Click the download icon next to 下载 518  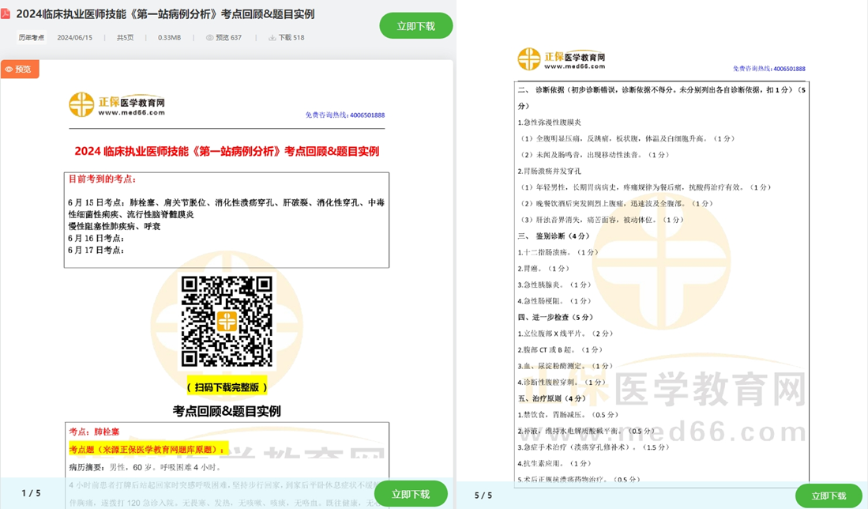(272, 38)
